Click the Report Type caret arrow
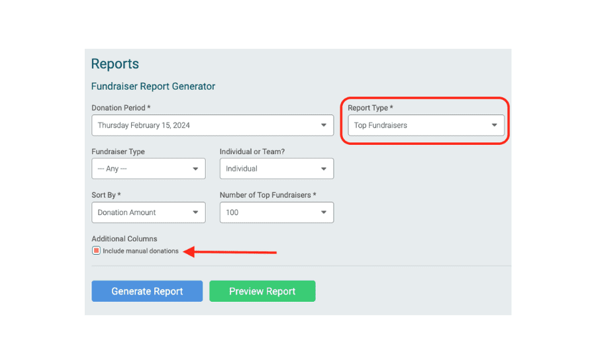The height and width of the screenshot is (364, 596). pos(494,125)
